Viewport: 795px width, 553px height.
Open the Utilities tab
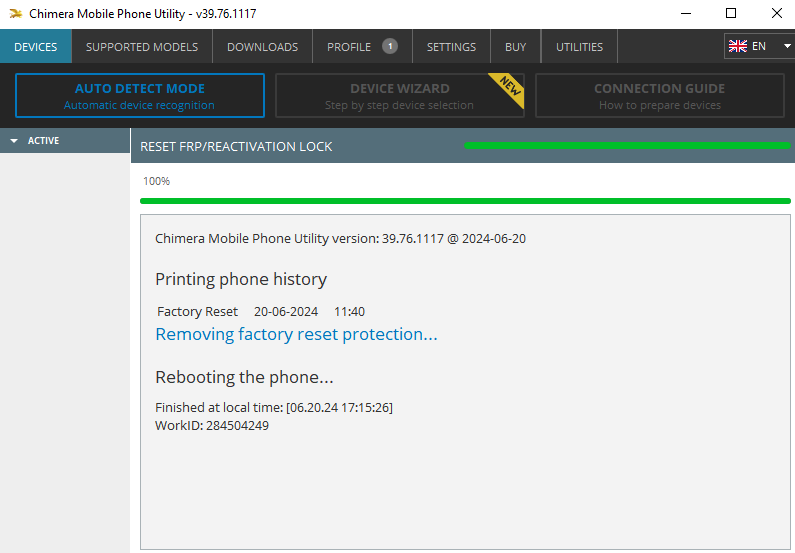click(580, 47)
